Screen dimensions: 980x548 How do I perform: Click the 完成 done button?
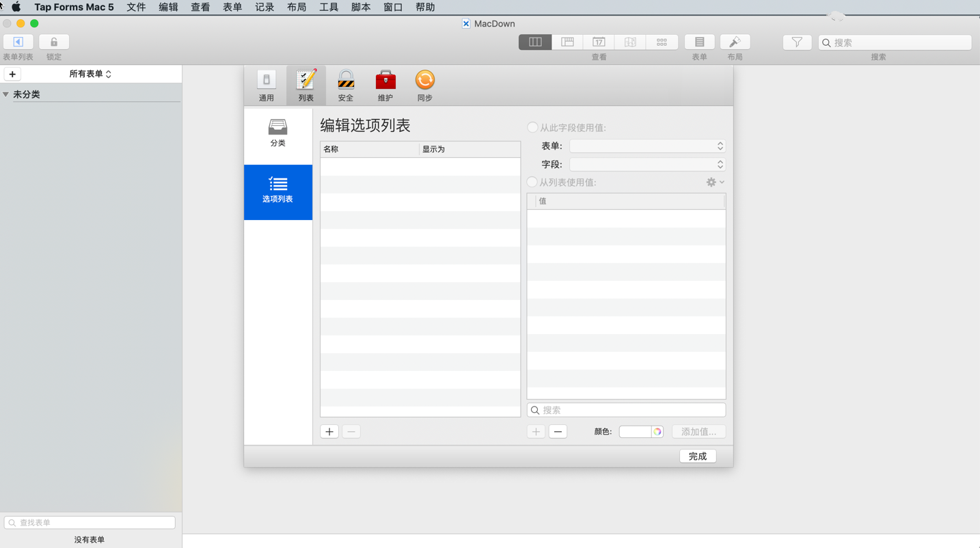point(698,456)
